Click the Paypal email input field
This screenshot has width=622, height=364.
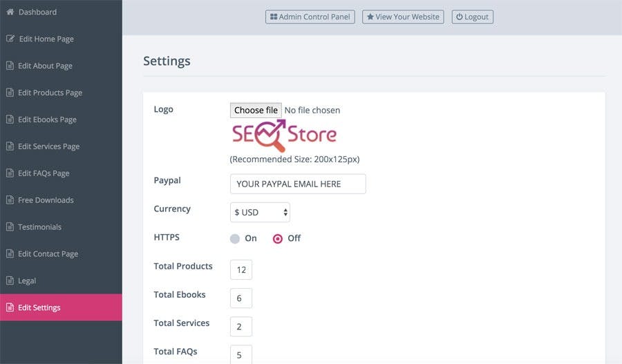point(298,184)
